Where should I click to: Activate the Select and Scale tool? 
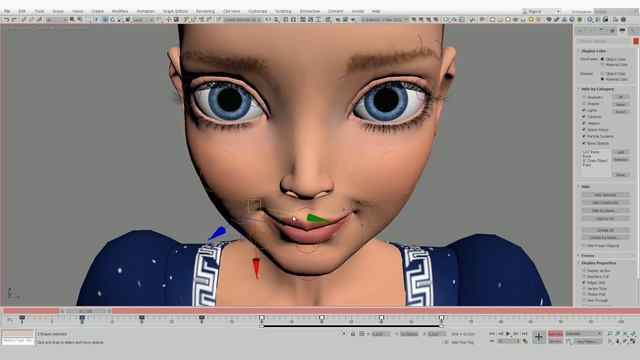tap(120, 19)
